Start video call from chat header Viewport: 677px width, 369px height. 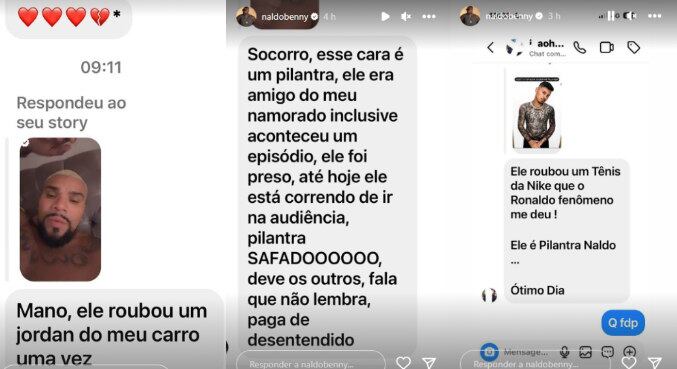[x=607, y=47]
